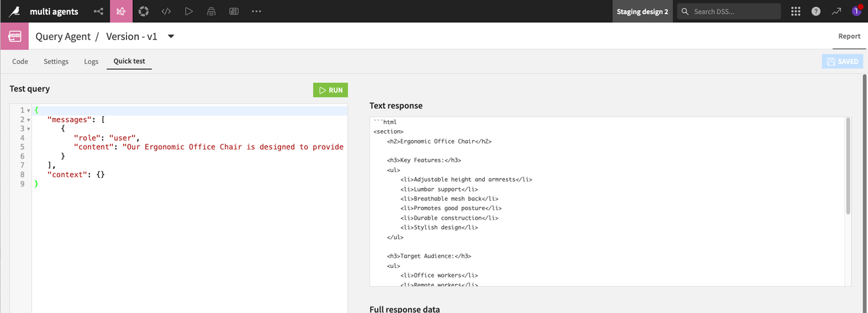Click the Text response heading

point(396,105)
